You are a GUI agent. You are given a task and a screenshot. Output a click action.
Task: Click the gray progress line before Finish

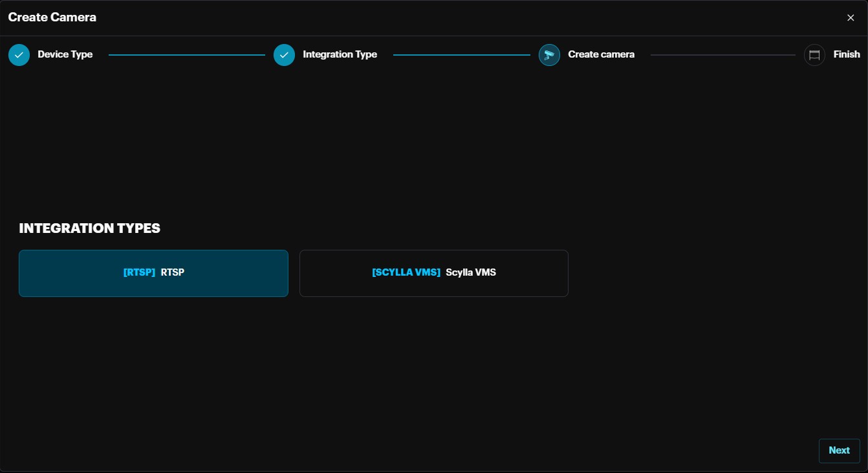tap(722, 55)
